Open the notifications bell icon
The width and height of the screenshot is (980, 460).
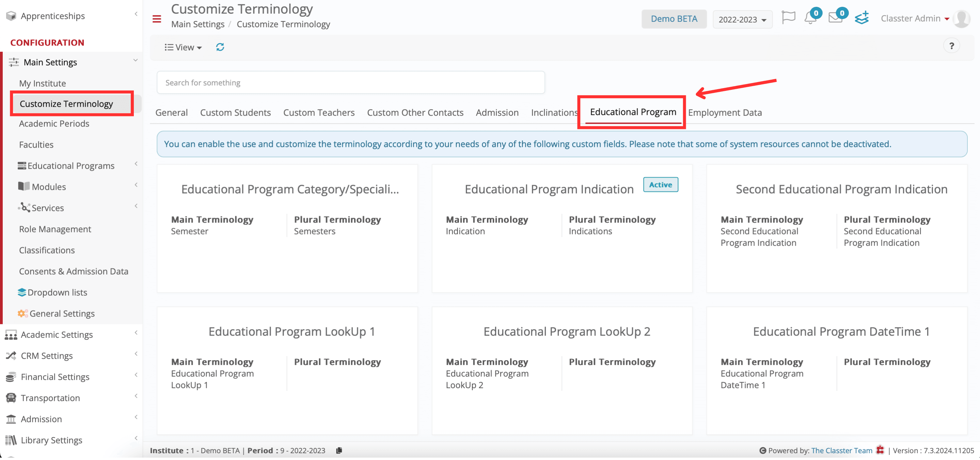(810, 18)
